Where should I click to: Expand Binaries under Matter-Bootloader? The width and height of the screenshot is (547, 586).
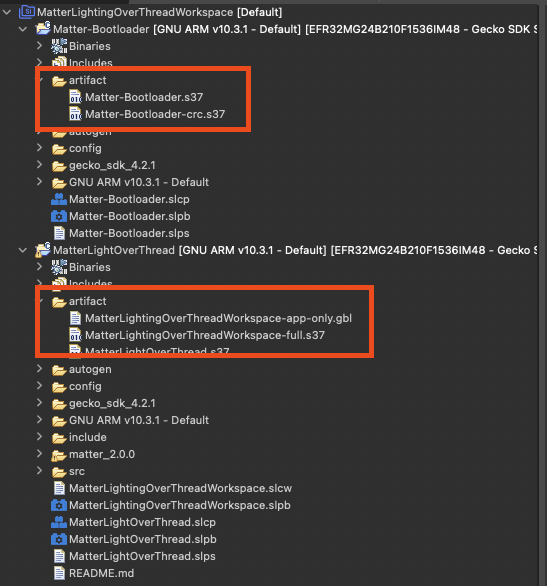point(39,46)
